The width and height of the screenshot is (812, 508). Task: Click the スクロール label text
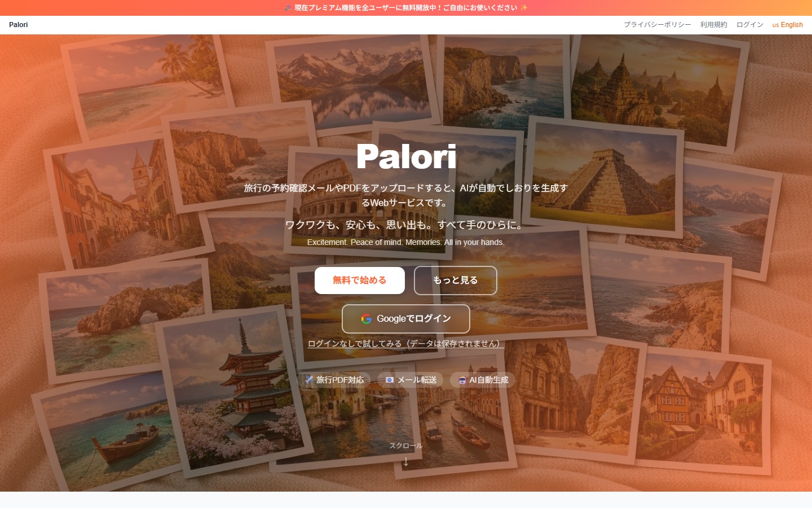point(406,446)
